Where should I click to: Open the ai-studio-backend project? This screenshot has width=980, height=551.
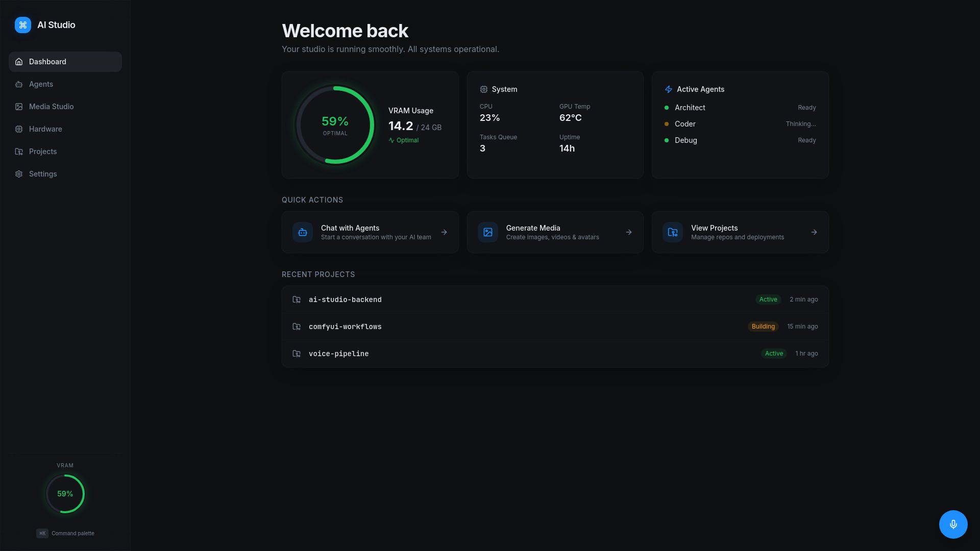click(555, 299)
